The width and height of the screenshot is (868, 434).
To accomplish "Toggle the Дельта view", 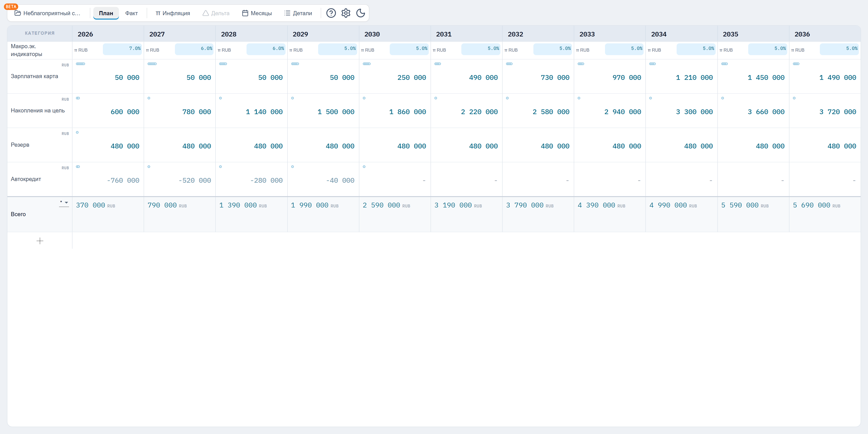I will point(216,13).
